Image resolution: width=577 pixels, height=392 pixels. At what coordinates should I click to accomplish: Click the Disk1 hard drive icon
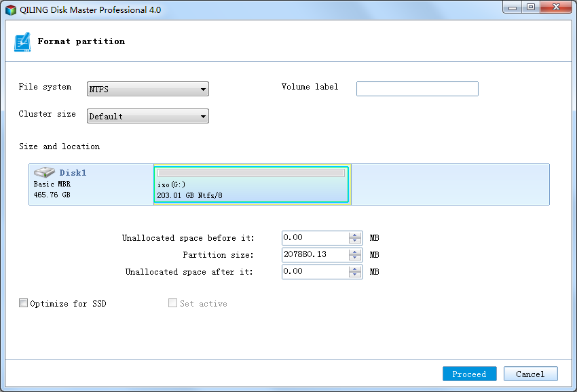(44, 172)
